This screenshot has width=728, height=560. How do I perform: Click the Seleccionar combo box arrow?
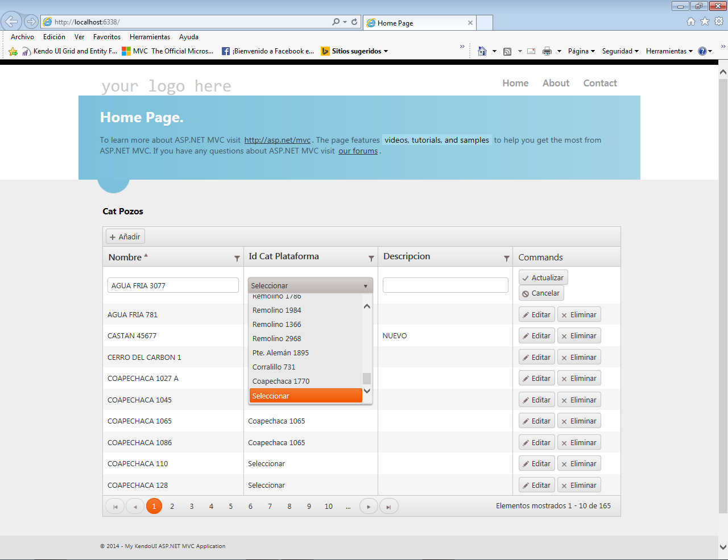(366, 286)
